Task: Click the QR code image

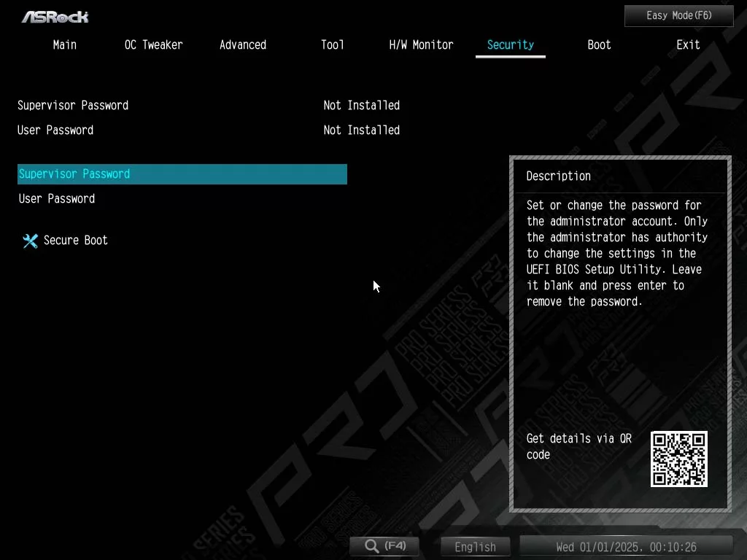Action: (x=678, y=459)
